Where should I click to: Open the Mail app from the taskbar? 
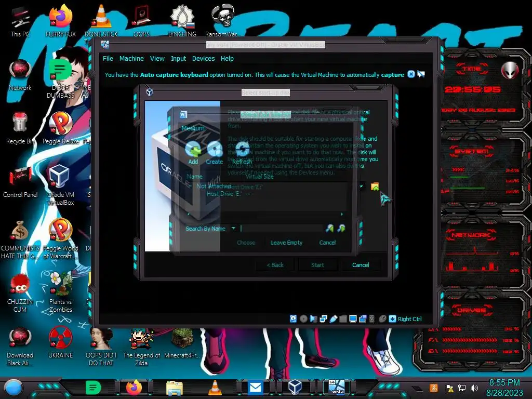[255, 388]
